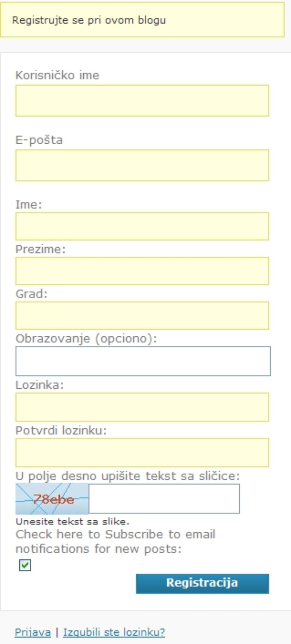Click into the Prezime field

coord(142,271)
